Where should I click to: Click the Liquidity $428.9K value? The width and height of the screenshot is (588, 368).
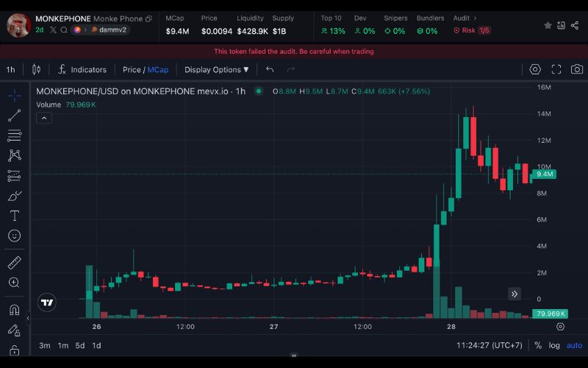[252, 31]
